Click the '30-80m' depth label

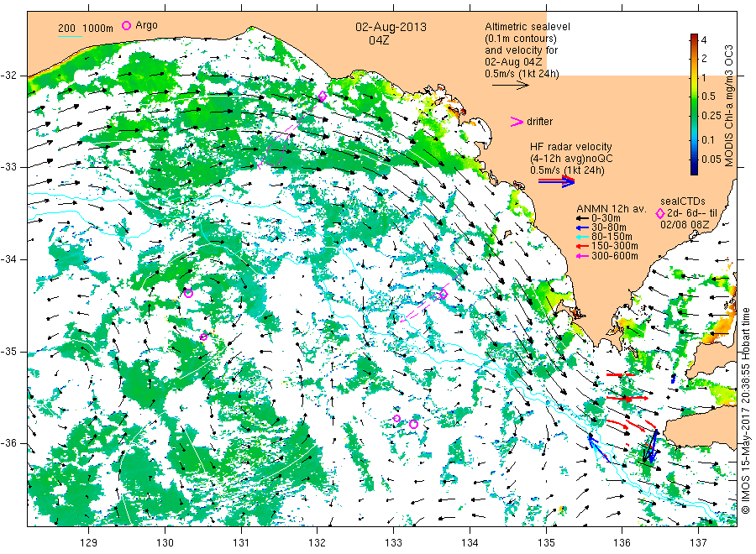tap(608, 227)
